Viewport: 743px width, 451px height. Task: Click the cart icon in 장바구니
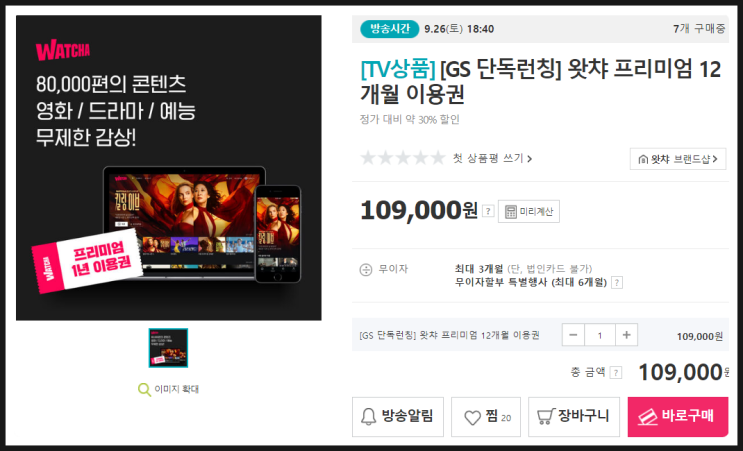pos(546,417)
